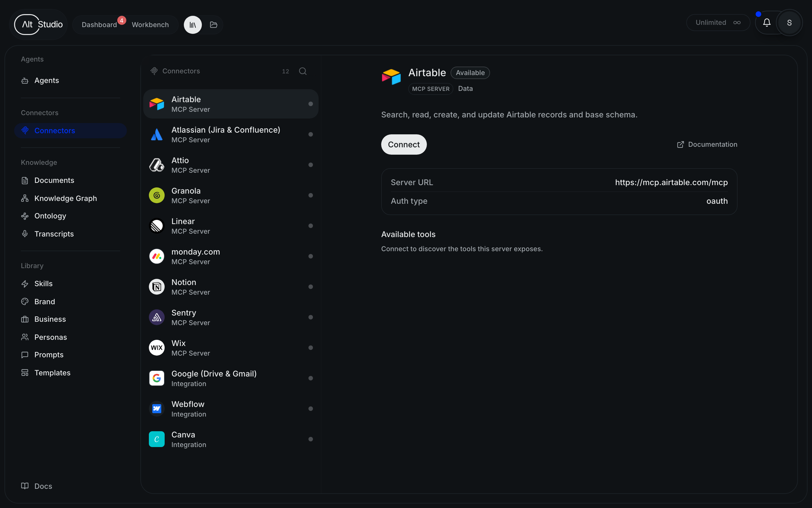
Task: Click the Canva row status dot
Action: (x=311, y=439)
